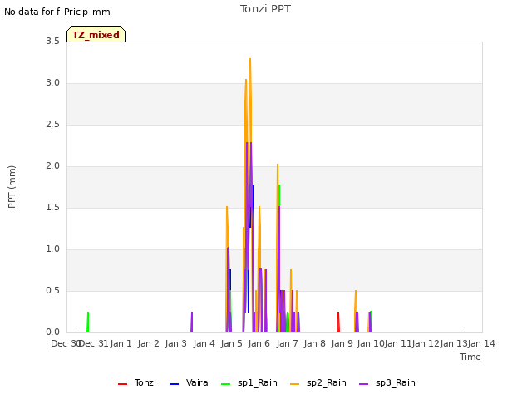Viewport: 532px width, 399px height.
Task: Click the tallest orange sp2_Rain peak above 3.0
Action: pos(250,61)
